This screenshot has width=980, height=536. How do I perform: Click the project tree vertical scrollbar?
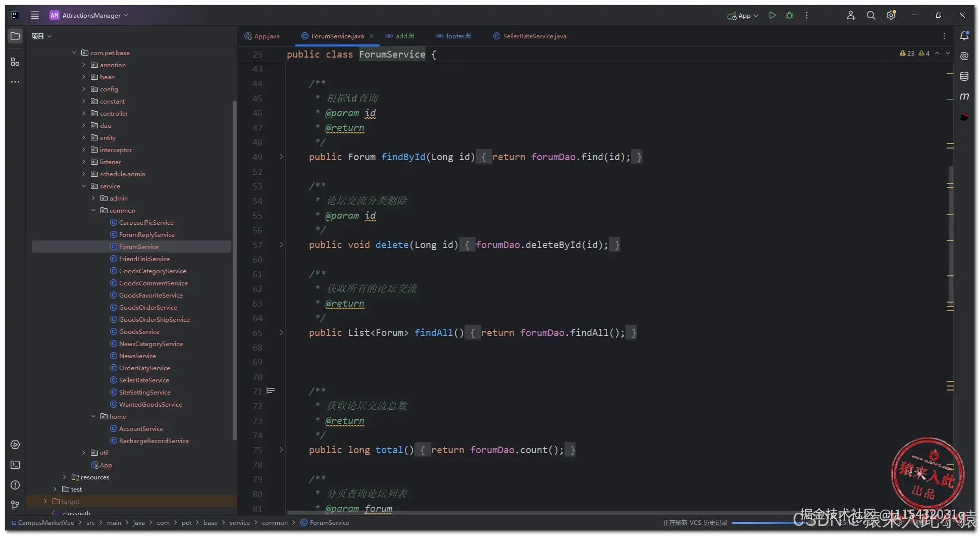pos(234,270)
